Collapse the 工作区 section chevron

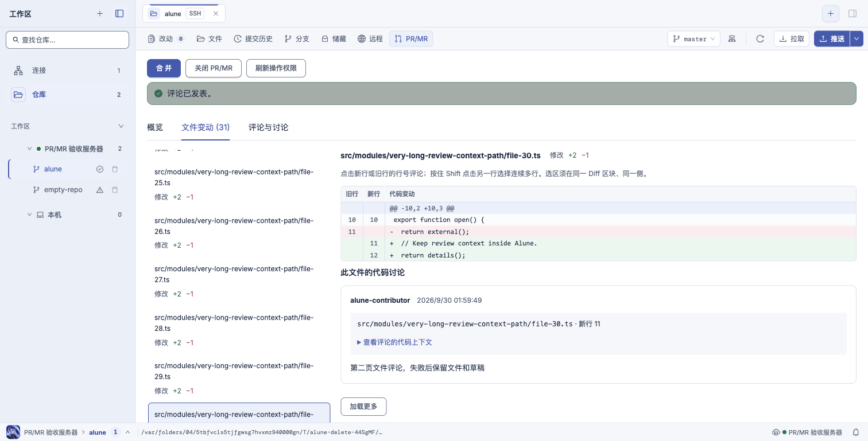tap(121, 126)
